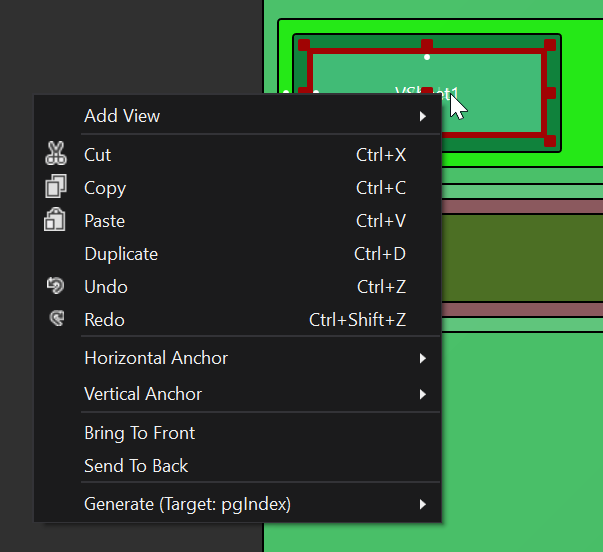Click the top-right red resize handle
The height and width of the screenshot is (552, 603).
click(549, 45)
